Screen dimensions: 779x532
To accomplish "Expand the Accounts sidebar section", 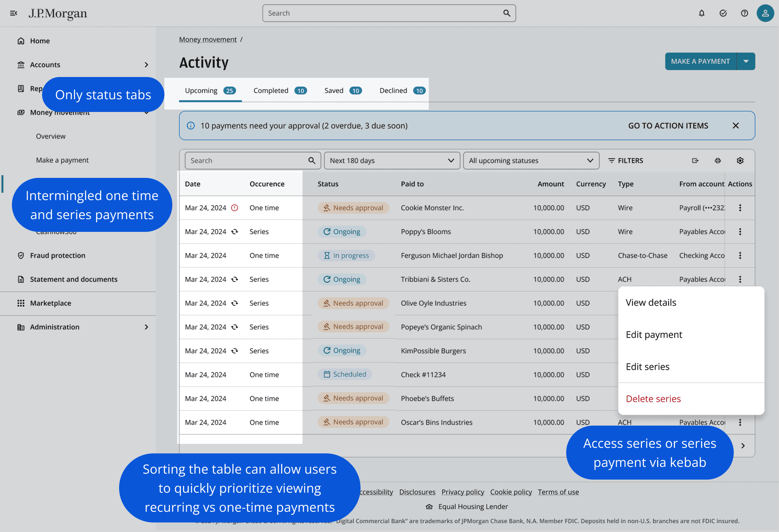I will tap(146, 65).
